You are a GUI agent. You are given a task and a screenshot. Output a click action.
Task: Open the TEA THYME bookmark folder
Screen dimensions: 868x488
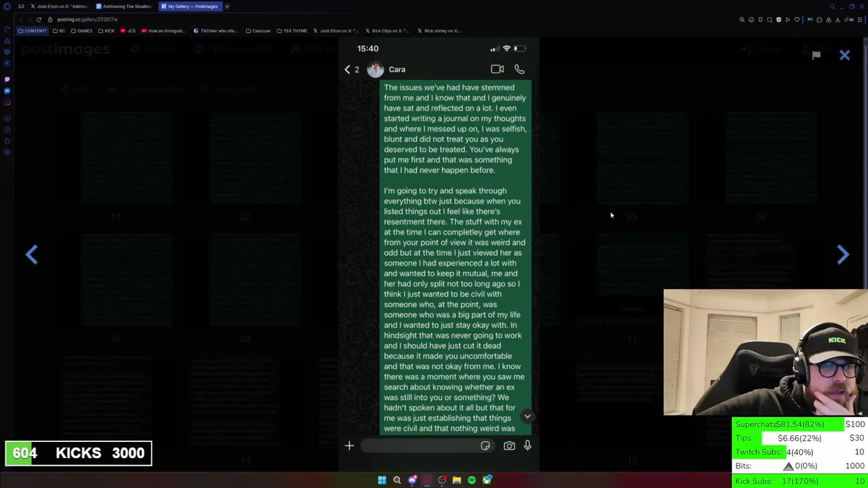(292, 30)
